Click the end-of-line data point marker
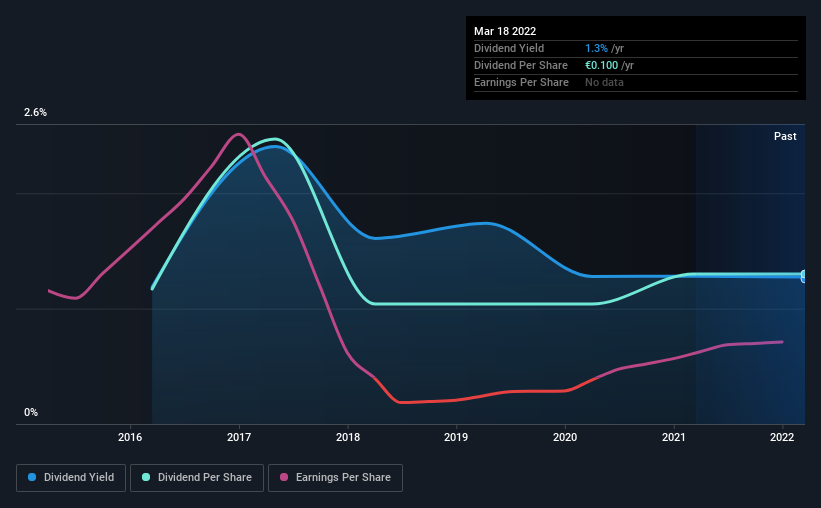The width and height of the screenshot is (821, 508). click(x=803, y=276)
